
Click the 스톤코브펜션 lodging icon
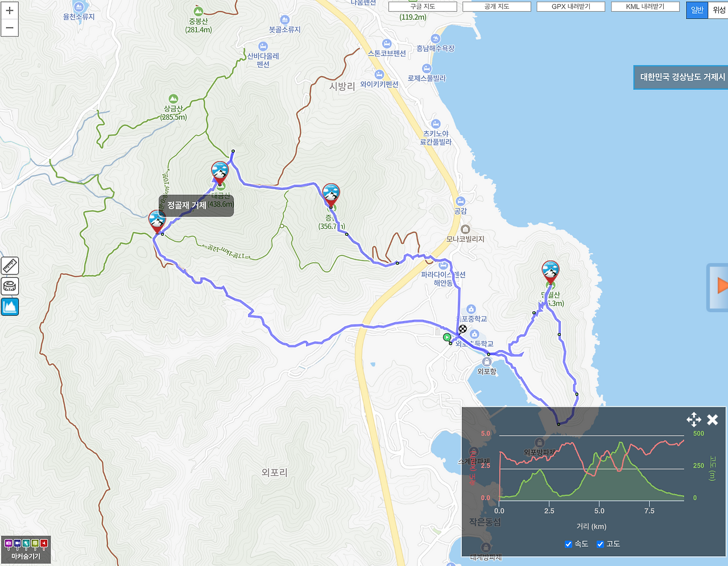[x=387, y=44]
